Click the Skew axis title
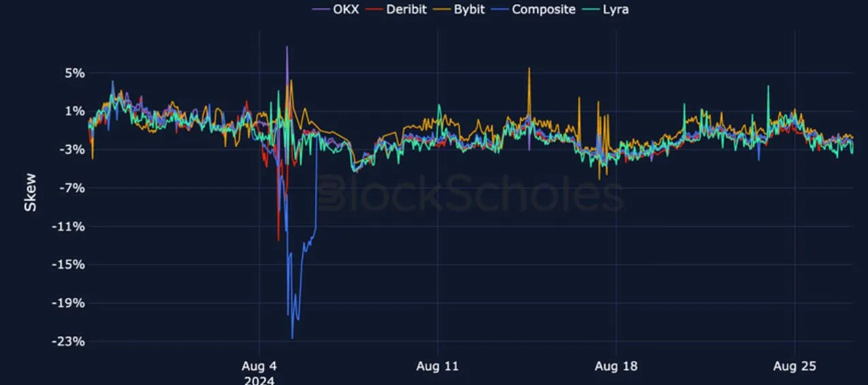The height and width of the screenshot is (385, 868). (x=31, y=192)
